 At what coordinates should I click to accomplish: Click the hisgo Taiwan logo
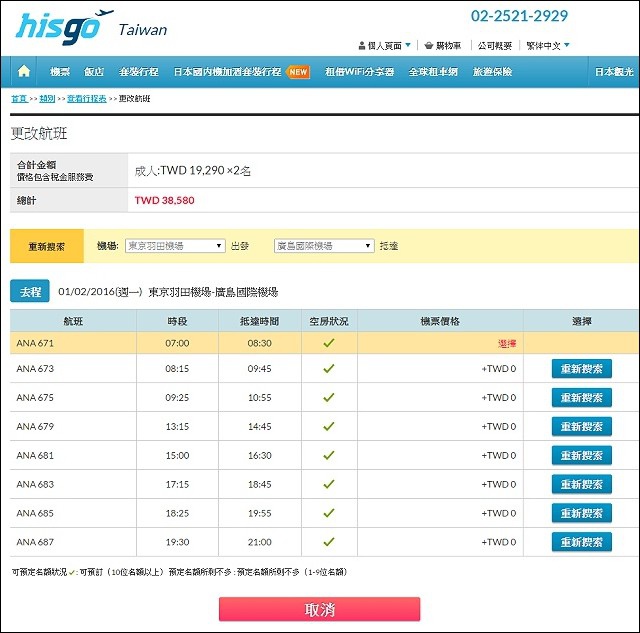(x=92, y=27)
